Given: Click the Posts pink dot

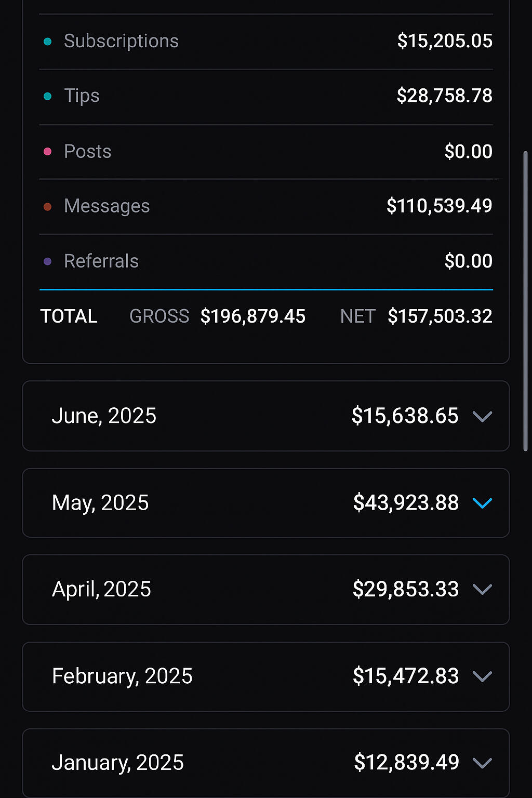Looking at the screenshot, I should pyautogui.click(x=48, y=152).
